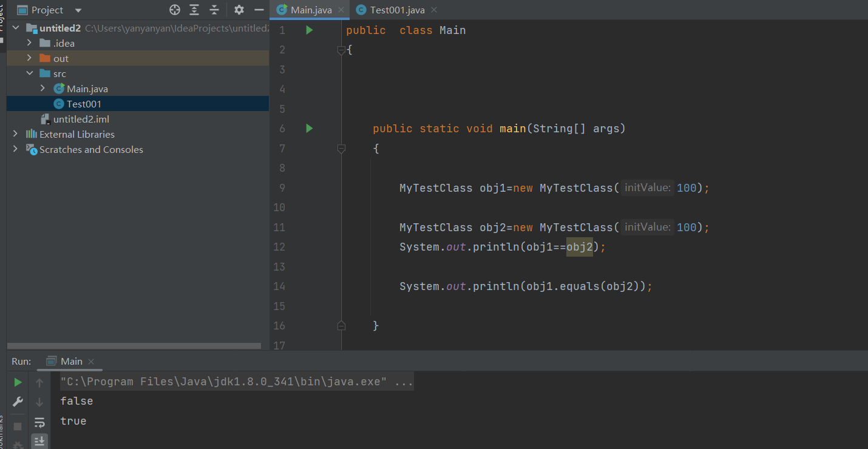868x449 pixels.
Task: Click line number 14 in the gutter
Action: (x=279, y=286)
